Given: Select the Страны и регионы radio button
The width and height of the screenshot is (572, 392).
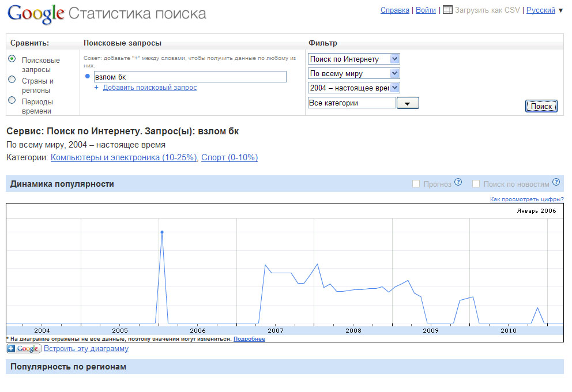Looking at the screenshot, I should [12, 79].
